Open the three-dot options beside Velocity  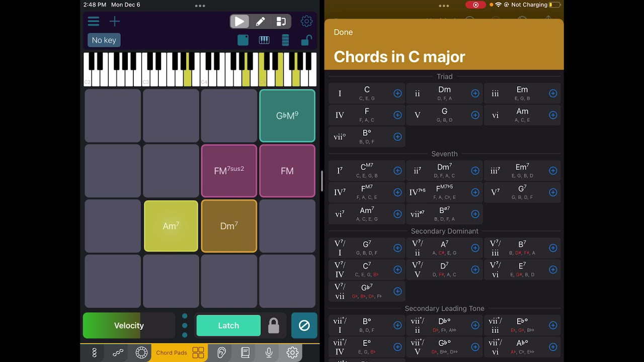click(x=185, y=325)
